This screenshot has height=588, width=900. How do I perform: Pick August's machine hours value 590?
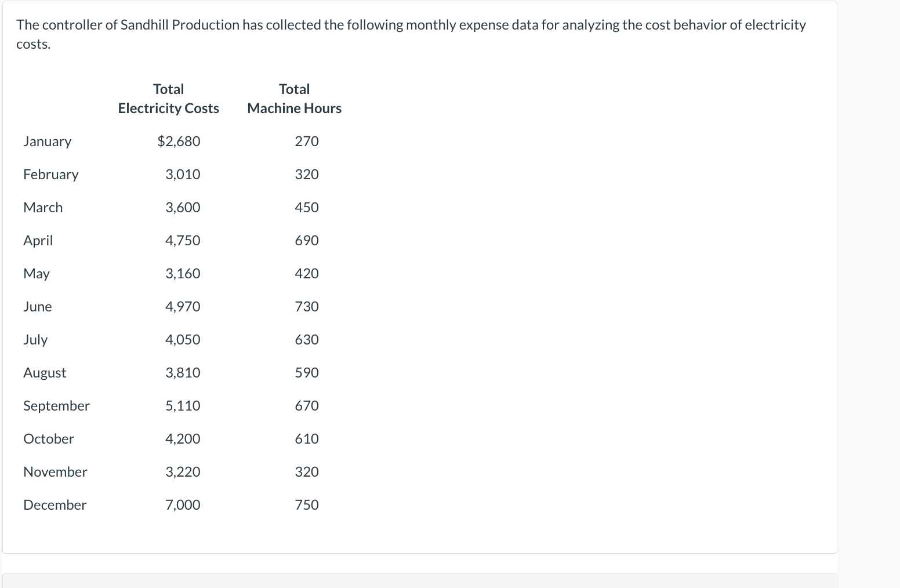[307, 373]
